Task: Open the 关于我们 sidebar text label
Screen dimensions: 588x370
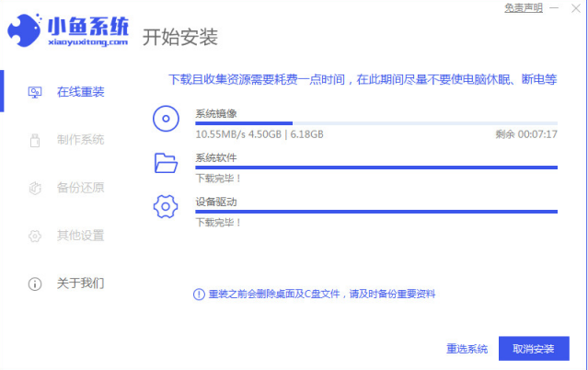Action: click(x=80, y=283)
